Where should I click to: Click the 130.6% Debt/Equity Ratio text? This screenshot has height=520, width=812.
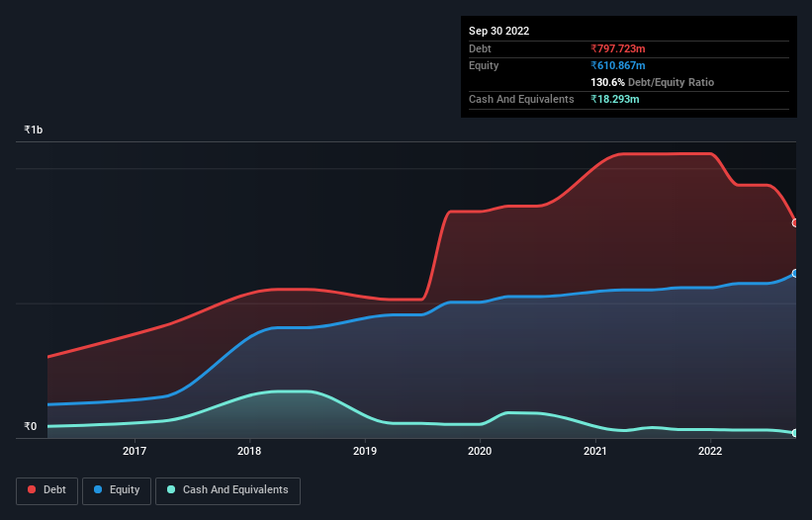[x=652, y=82]
